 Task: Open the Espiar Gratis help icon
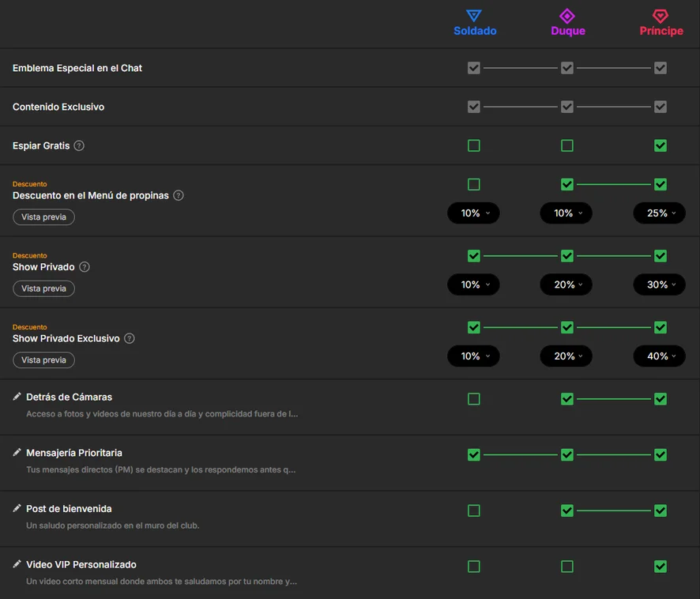pos(79,145)
